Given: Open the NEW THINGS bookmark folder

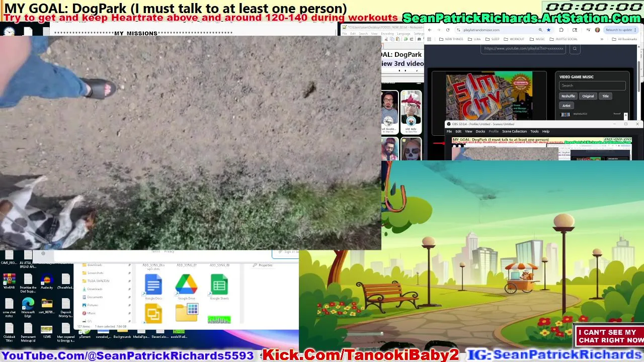Looking at the screenshot, I should tap(451, 39).
